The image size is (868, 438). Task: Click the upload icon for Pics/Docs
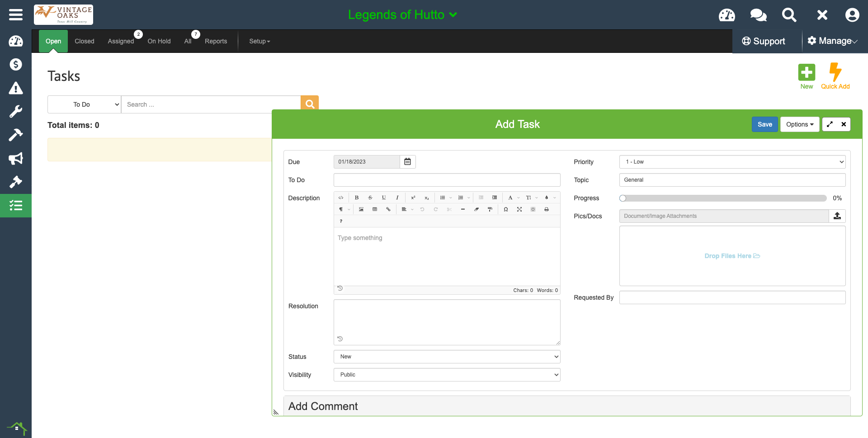(837, 216)
